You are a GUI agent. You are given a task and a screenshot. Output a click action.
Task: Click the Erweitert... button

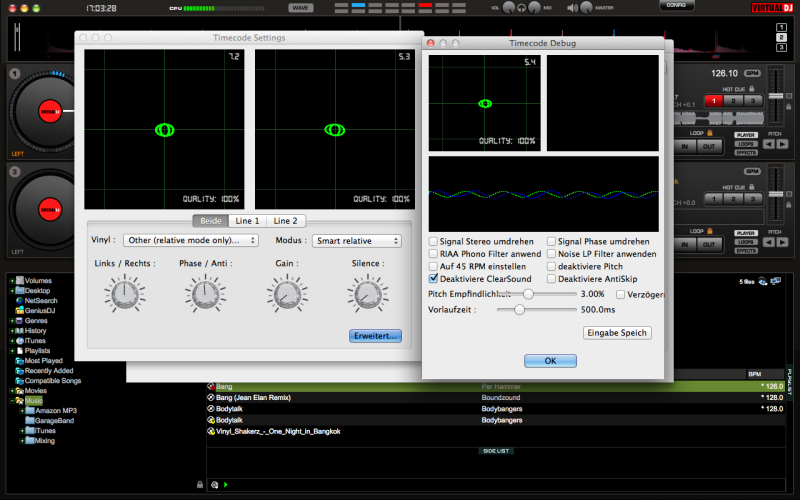tap(376, 336)
